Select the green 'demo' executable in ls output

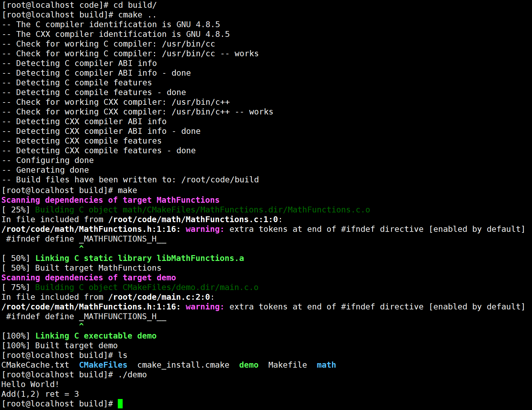tap(249, 365)
